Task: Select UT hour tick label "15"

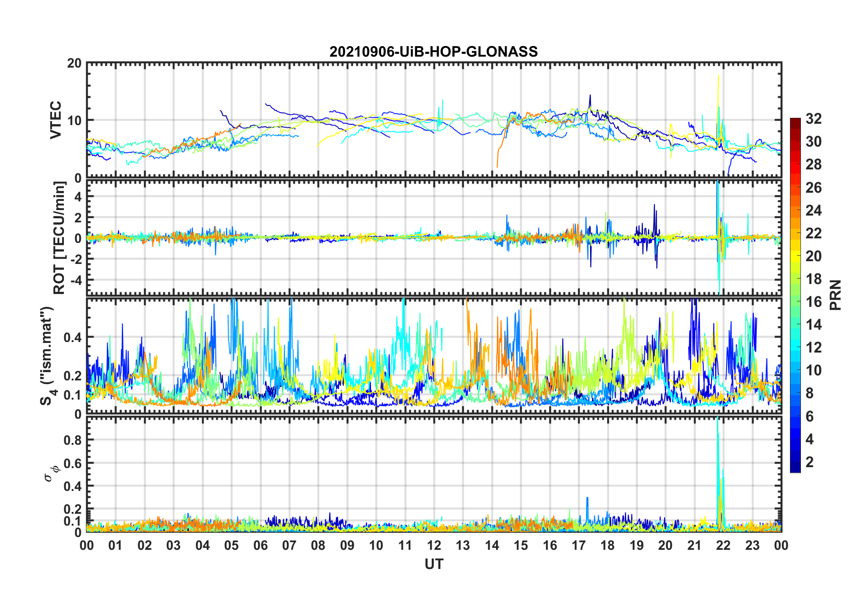Action: [x=521, y=545]
